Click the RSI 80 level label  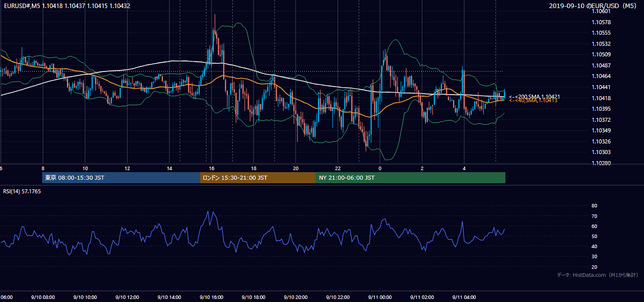[594, 206]
